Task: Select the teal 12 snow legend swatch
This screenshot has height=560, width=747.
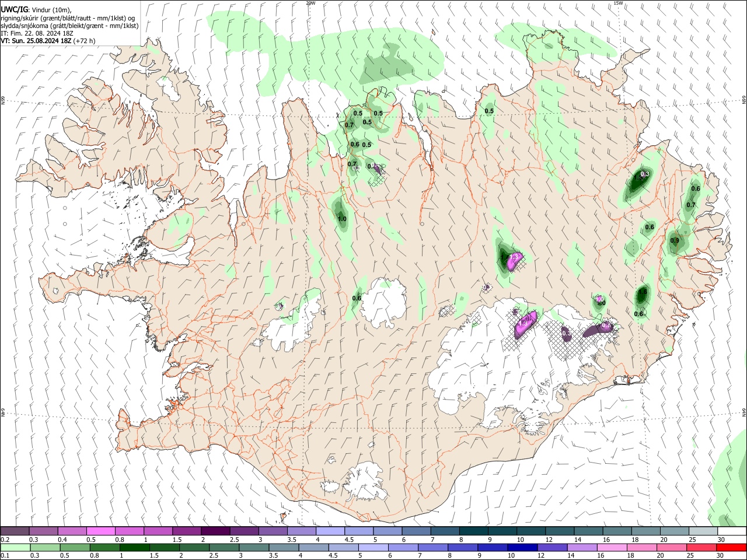Action: (560, 531)
